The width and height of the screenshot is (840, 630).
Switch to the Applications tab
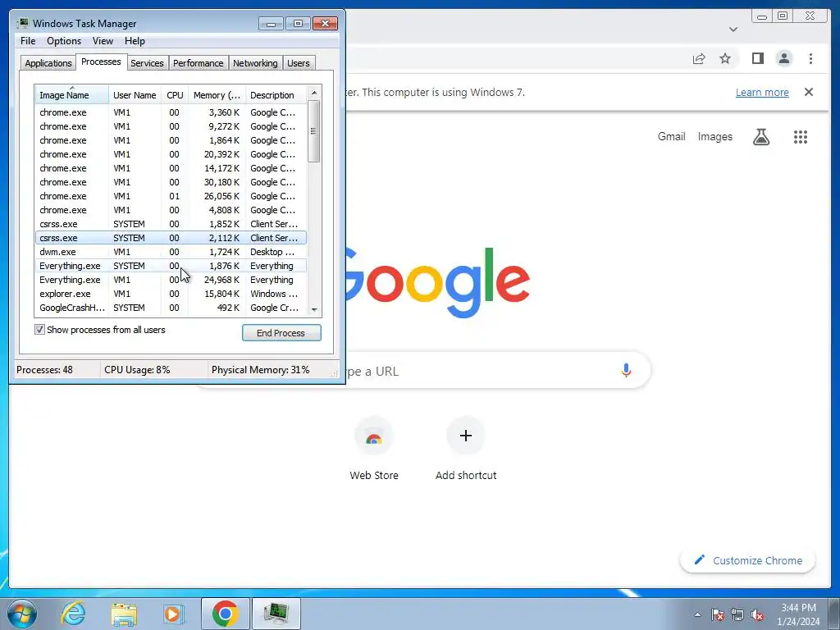(x=48, y=63)
